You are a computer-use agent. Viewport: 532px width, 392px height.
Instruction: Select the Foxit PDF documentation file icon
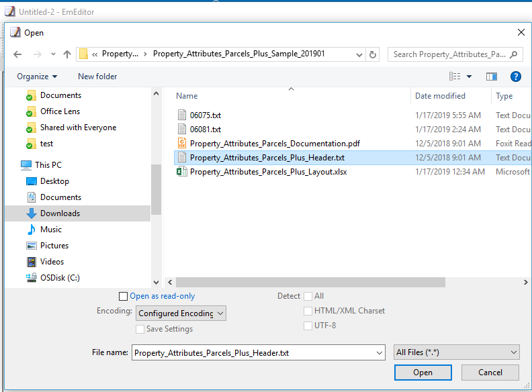coord(181,144)
